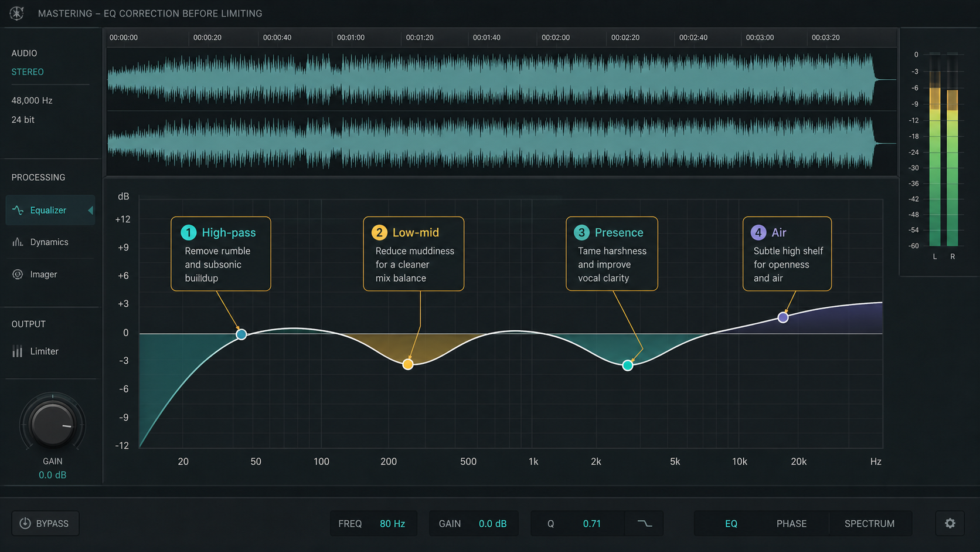The height and width of the screenshot is (552, 980).
Task: Select the Low-mid yellow band node
Action: (x=408, y=364)
